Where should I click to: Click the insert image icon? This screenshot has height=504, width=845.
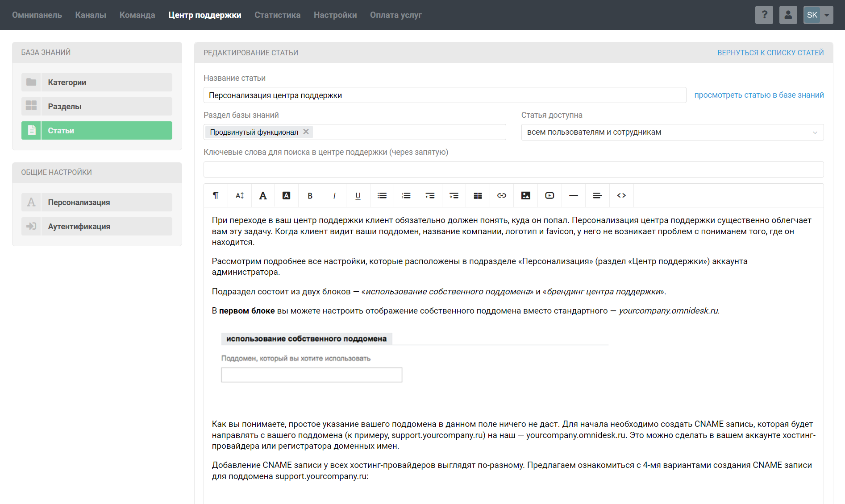(525, 196)
